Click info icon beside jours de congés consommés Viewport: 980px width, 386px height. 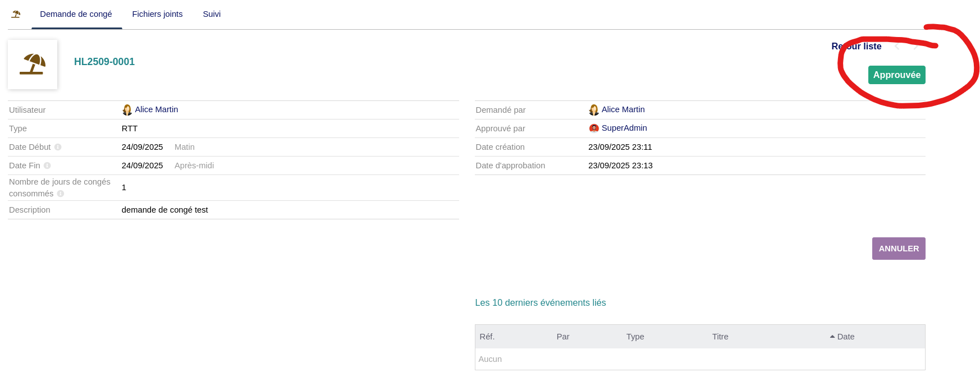(x=61, y=194)
